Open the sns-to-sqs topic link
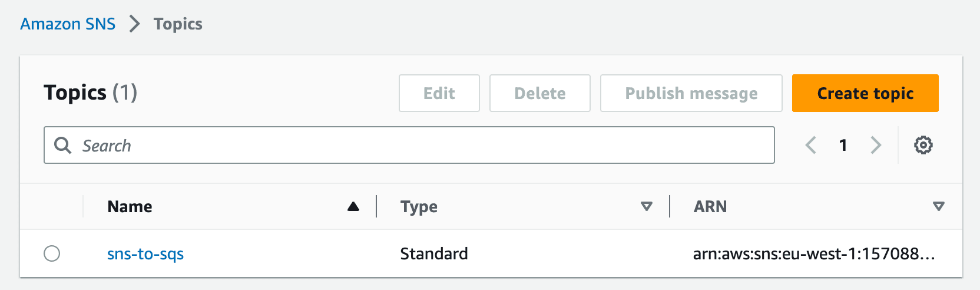Image resolution: width=980 pixels, height=290 pixels. 145,254
